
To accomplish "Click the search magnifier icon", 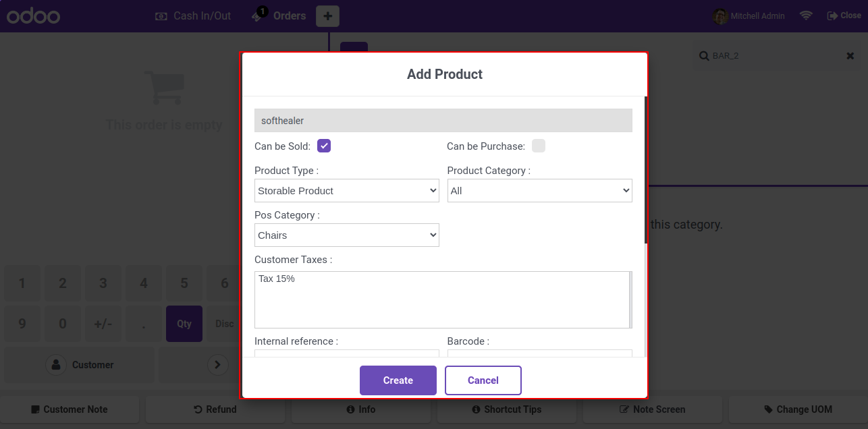I will tap(703, 56).
